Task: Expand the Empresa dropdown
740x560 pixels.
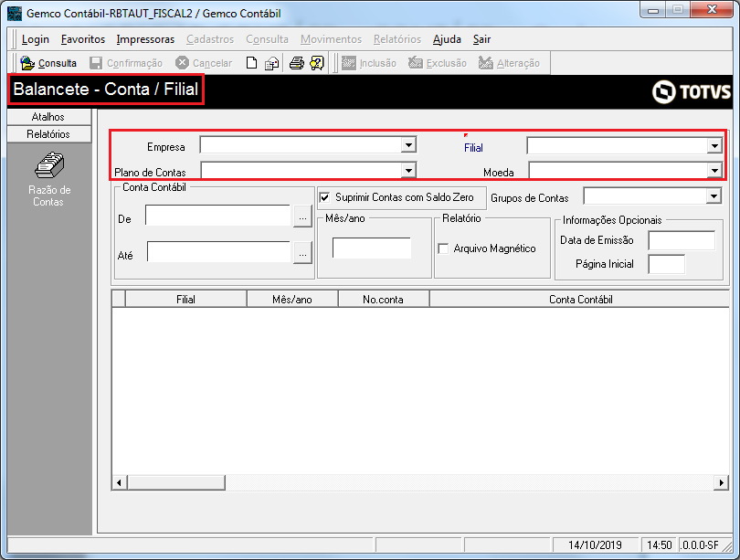Action: (x=408, y=144)
